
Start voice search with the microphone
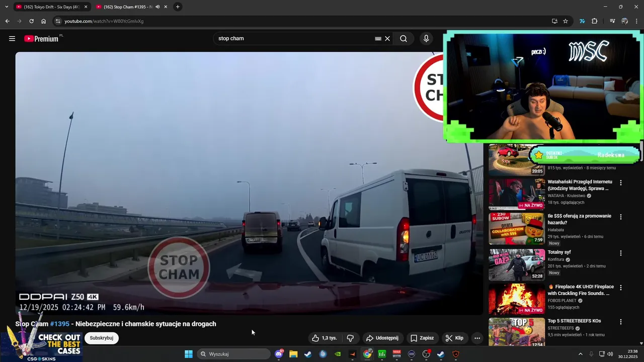426,39
